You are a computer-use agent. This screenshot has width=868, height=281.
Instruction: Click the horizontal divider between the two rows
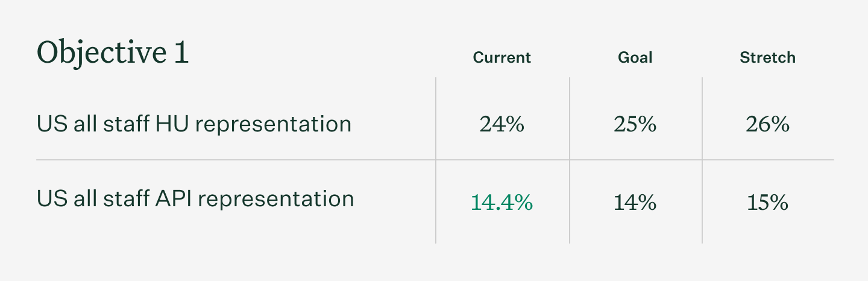(241, 160)
